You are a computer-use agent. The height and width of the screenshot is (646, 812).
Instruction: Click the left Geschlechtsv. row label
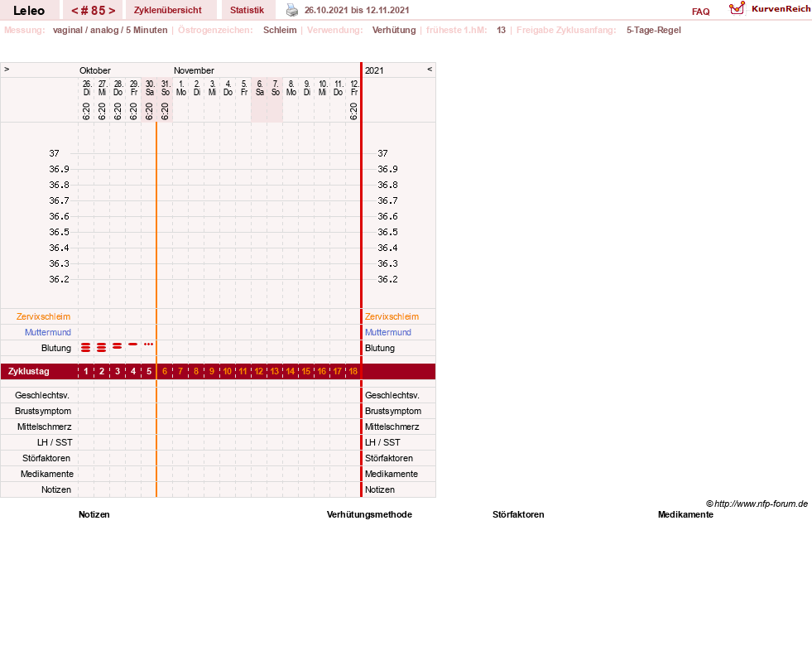[42, 395]
